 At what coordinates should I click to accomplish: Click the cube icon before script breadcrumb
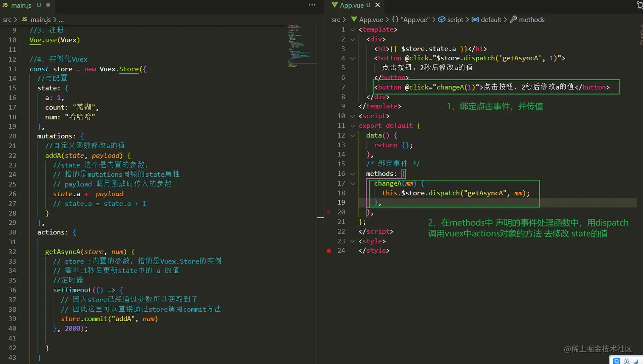tap(442, 20)
